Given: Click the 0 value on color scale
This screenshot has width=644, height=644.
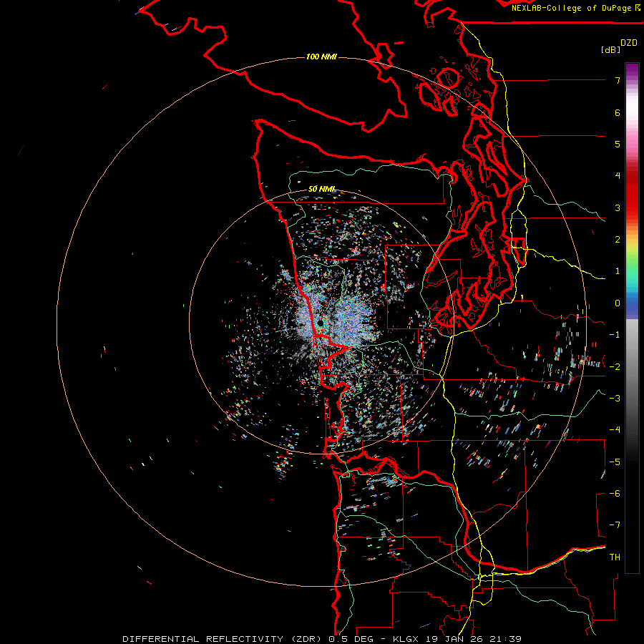Looking at the screenshot, I should [618, 303].
